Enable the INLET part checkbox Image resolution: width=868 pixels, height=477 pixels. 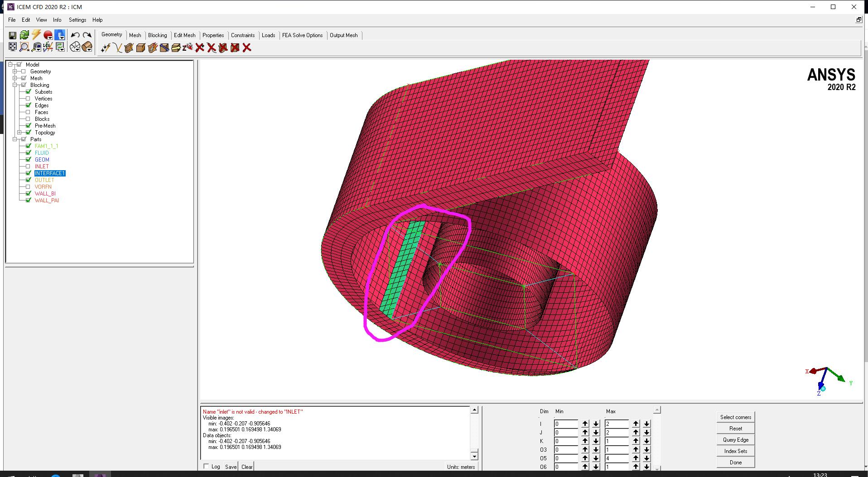point(28,167)
